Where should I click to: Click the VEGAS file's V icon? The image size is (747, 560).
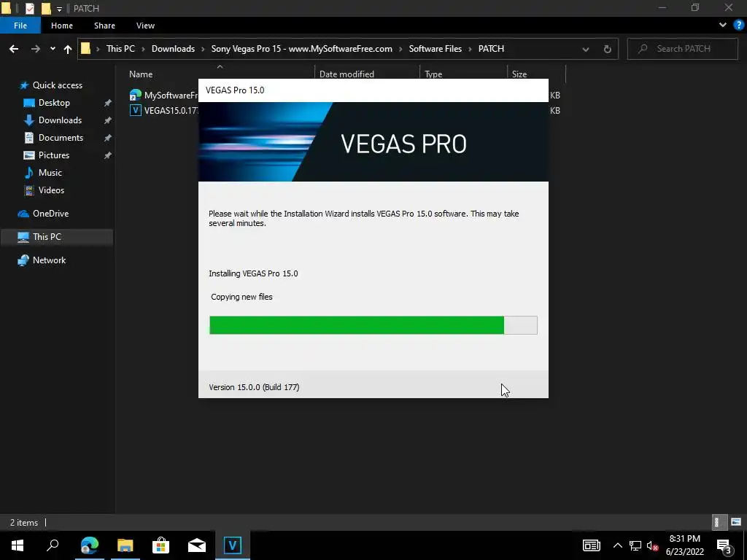point(135,111)
